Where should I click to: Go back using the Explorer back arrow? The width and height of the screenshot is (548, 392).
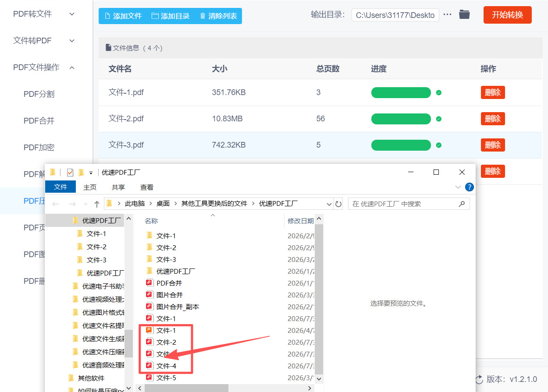pyautogui.click(x=56, y=204)
